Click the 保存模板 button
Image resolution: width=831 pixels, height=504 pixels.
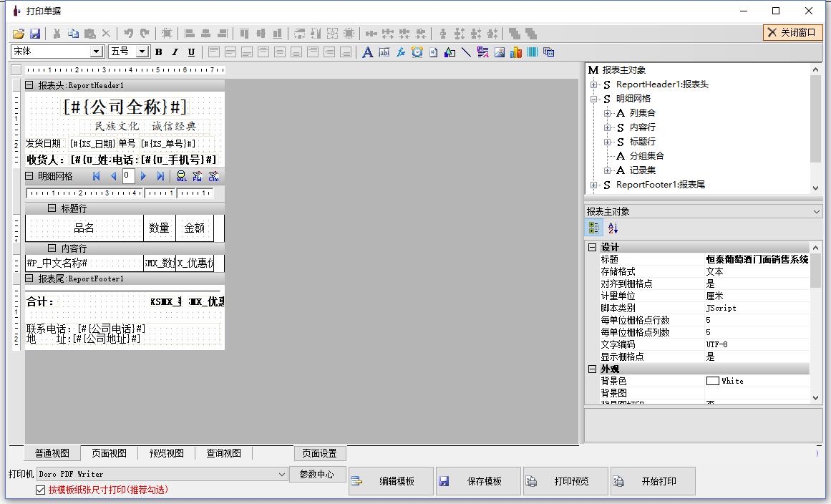pyautogui.click(x=479, y=481)
